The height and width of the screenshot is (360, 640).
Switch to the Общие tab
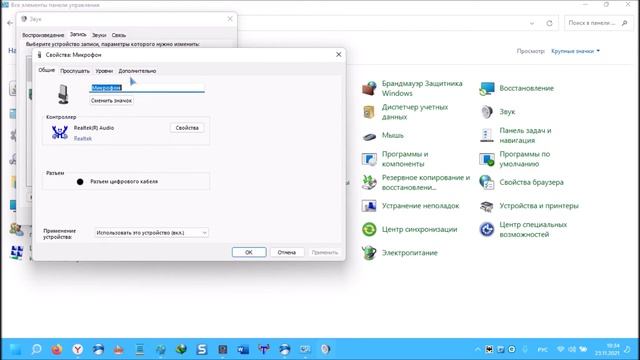(47, 70)
